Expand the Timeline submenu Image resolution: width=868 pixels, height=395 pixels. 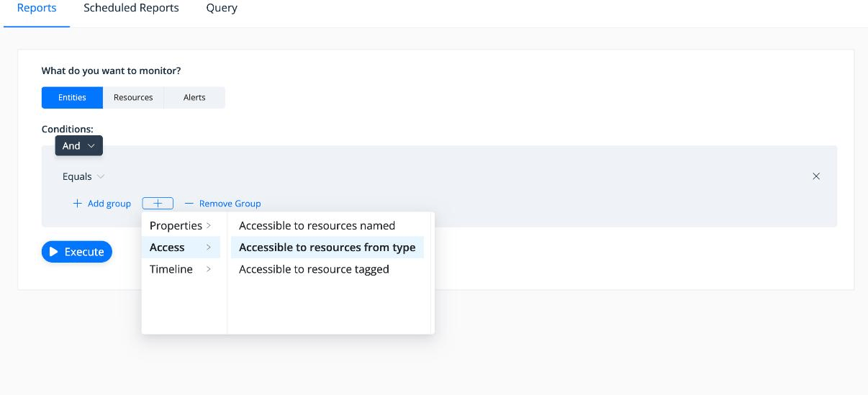tap(181, 269)
